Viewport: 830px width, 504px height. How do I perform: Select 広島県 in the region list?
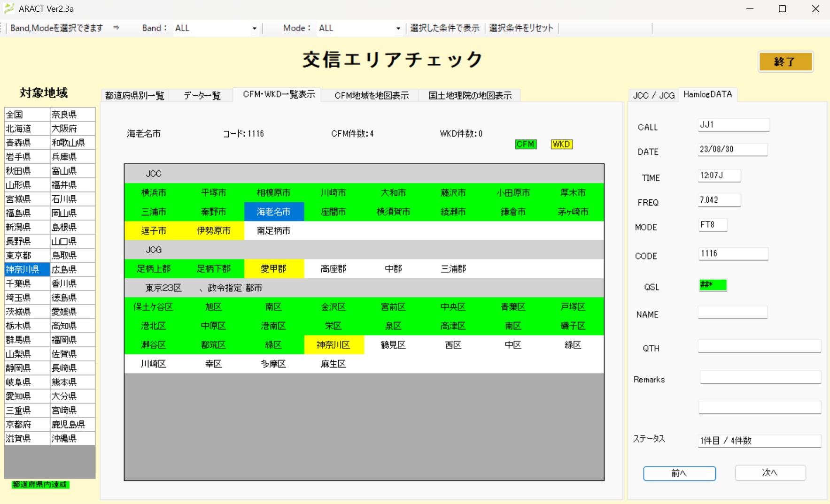(72, 269)
